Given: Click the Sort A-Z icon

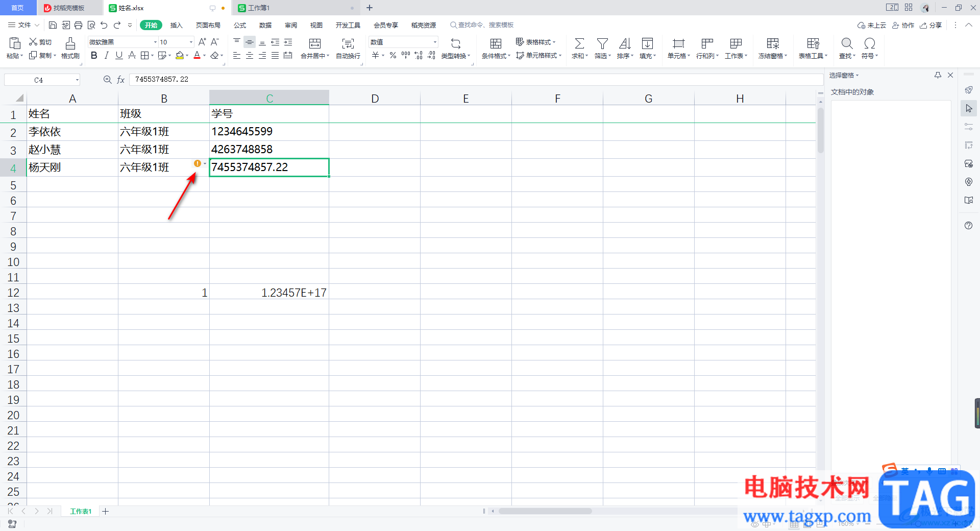Looking at the screenshot, I should click(x=625, y=43).
